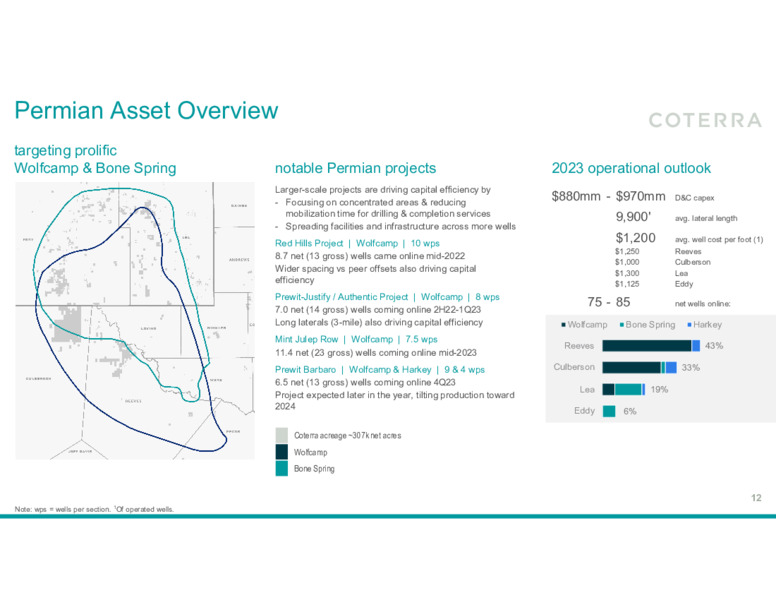This screenshot has width=776, height=600.
Task: Click 'Spreading facilities and infrastructure' bullet
Action: click(x=400, y=227)
